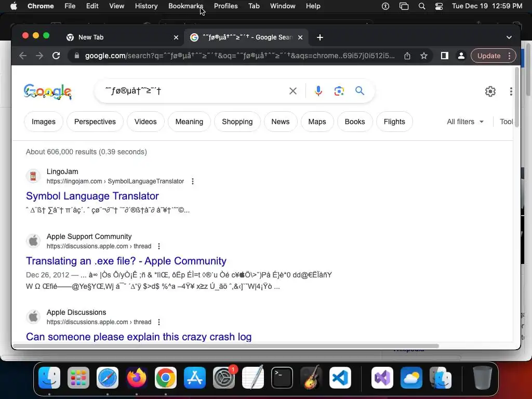Open the Chrome profile icon

(x=461, y=56)
